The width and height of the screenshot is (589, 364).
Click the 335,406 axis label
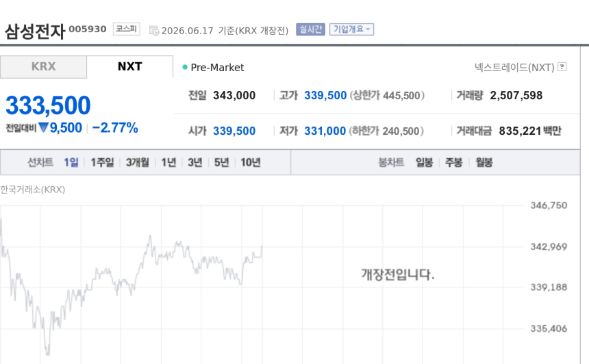[549, 328]
